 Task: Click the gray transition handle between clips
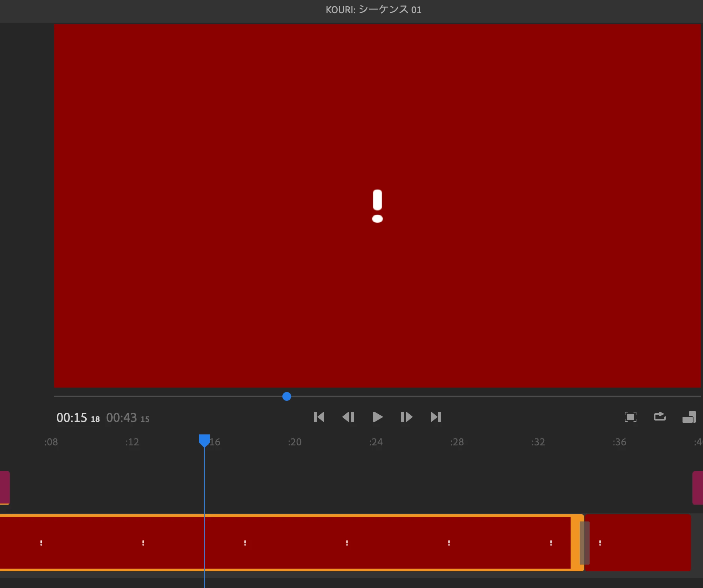pos(584,543)
